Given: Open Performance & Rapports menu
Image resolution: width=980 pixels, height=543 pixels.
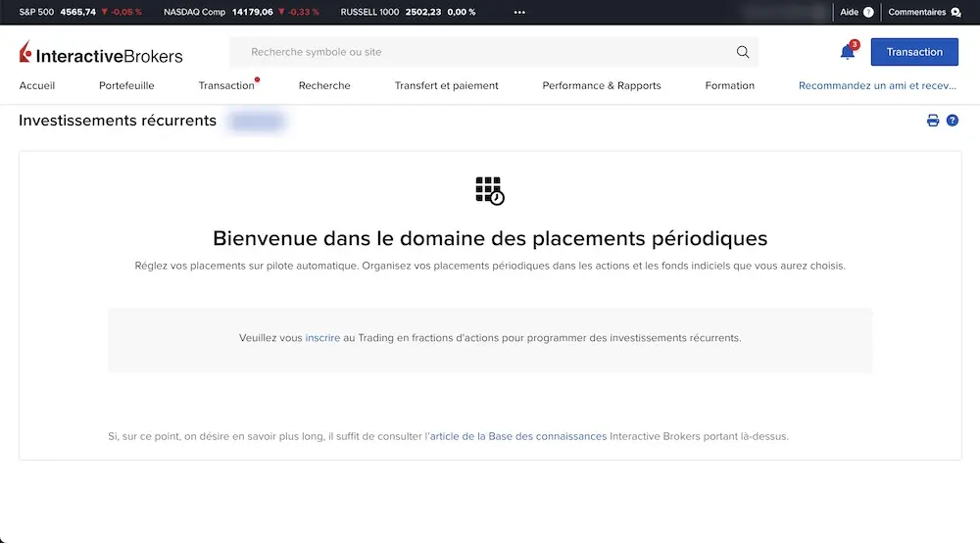Looking at the screenshot, I should pos(602,85).
